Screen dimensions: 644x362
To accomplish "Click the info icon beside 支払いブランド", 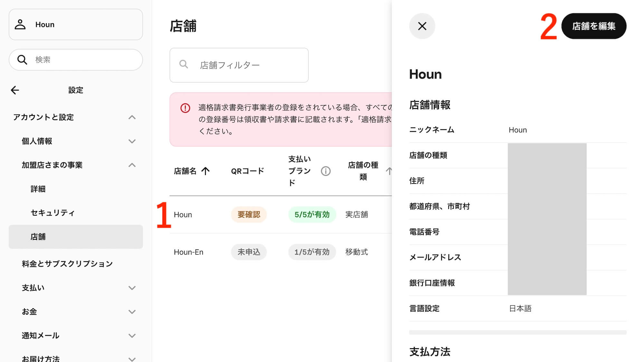I will pos(326,171).
